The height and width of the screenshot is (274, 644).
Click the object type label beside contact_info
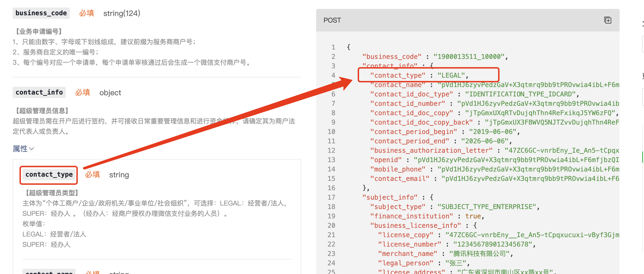(110, 93)
